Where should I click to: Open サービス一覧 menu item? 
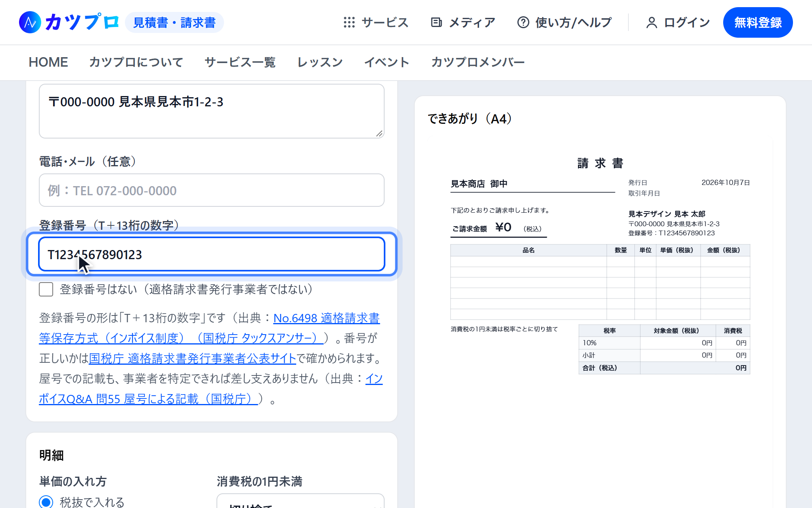pos(240,62)
